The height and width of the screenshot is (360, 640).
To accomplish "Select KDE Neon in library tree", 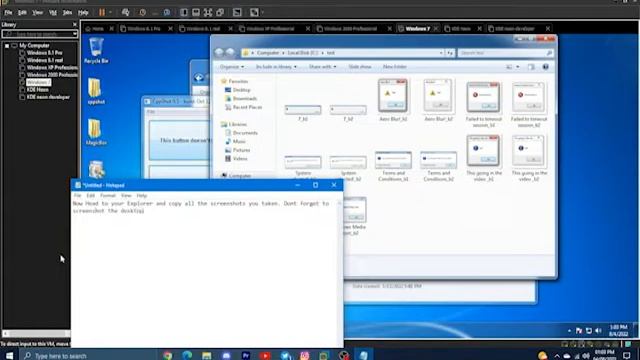I will click(x=38, y=89).
